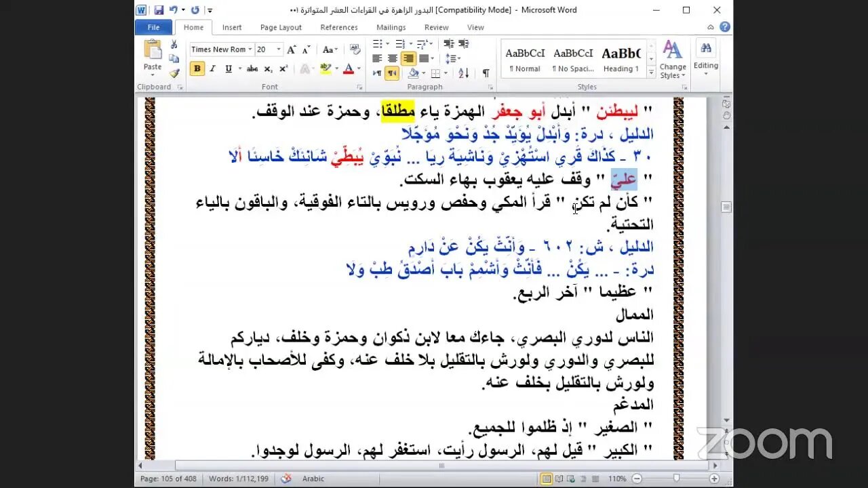
Task: Toggle Align Text Right button
Action: coord(408,58)
